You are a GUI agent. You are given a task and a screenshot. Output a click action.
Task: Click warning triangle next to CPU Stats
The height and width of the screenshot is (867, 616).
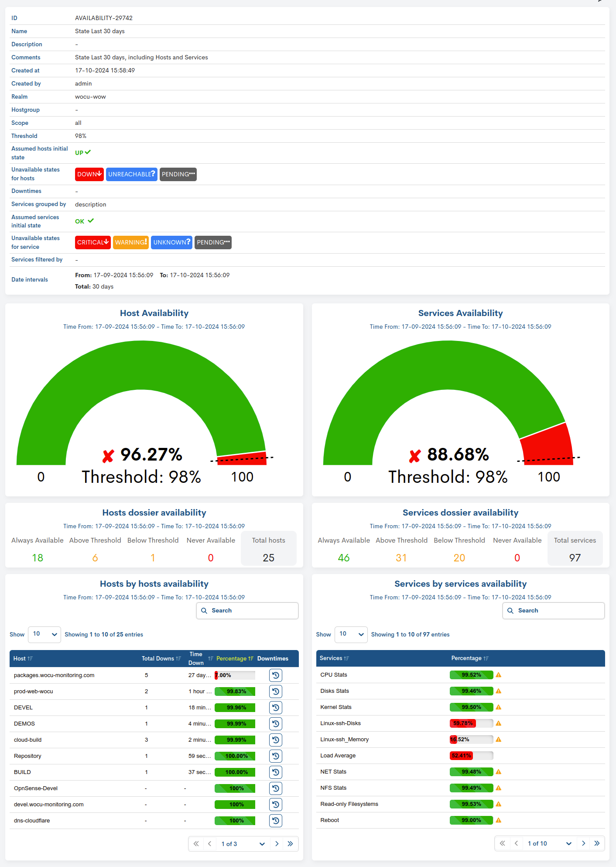[x=499, y=675]
